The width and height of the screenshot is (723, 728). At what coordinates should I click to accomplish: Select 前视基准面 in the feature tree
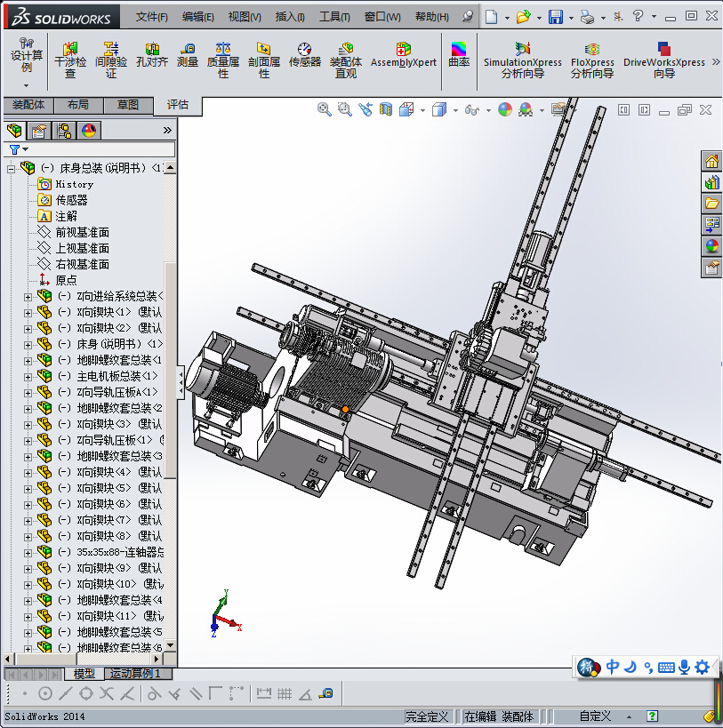click(82, 232)
